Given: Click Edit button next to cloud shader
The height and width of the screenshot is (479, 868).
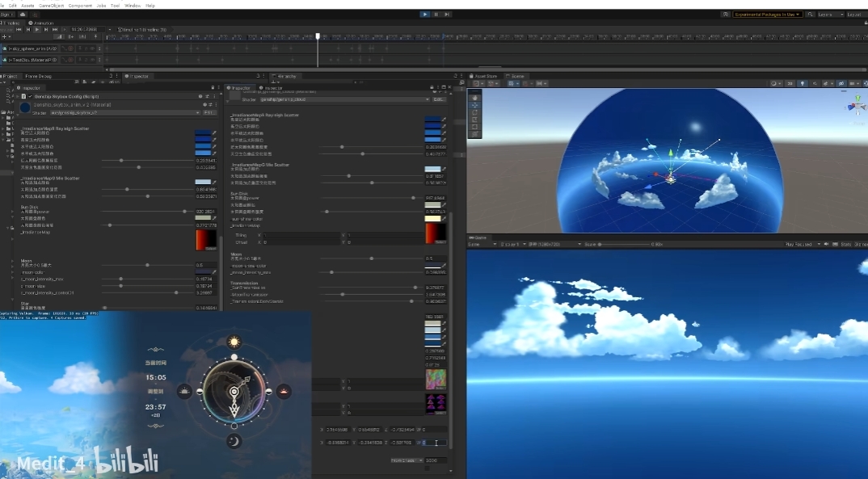Looking at the screenshot, I should point(438,99).
